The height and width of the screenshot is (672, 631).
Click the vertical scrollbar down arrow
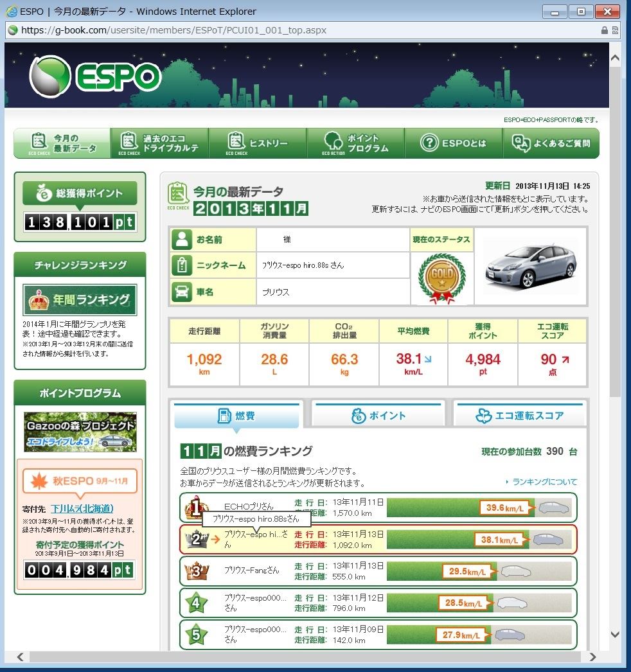(x=615, y=635)
